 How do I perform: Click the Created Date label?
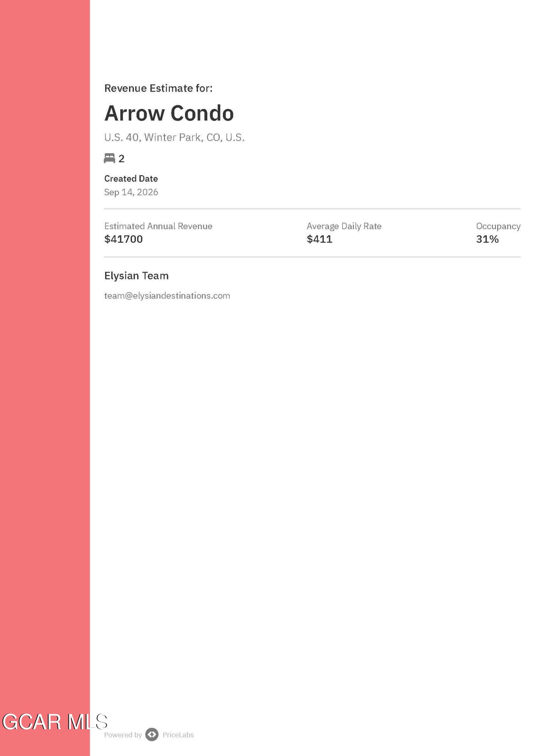131,179
